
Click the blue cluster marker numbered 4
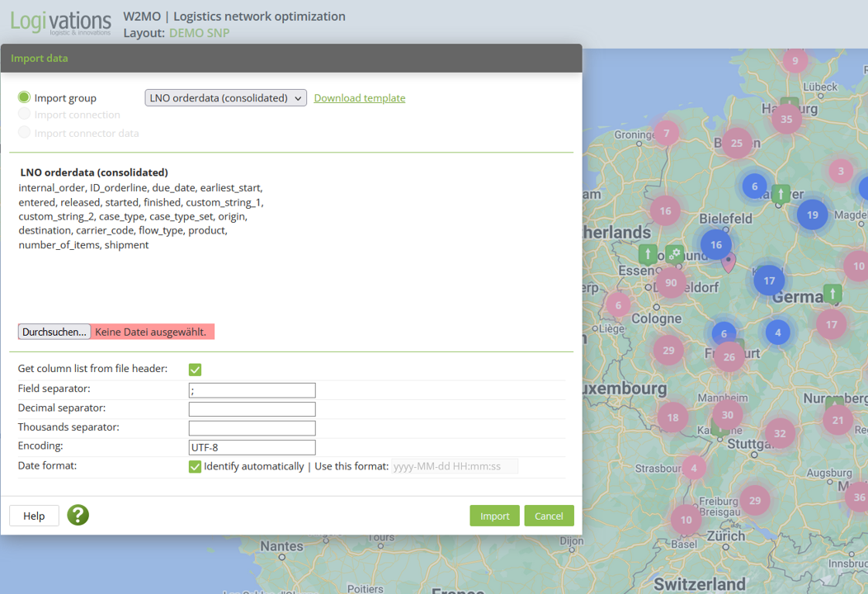tap(778, 332)
